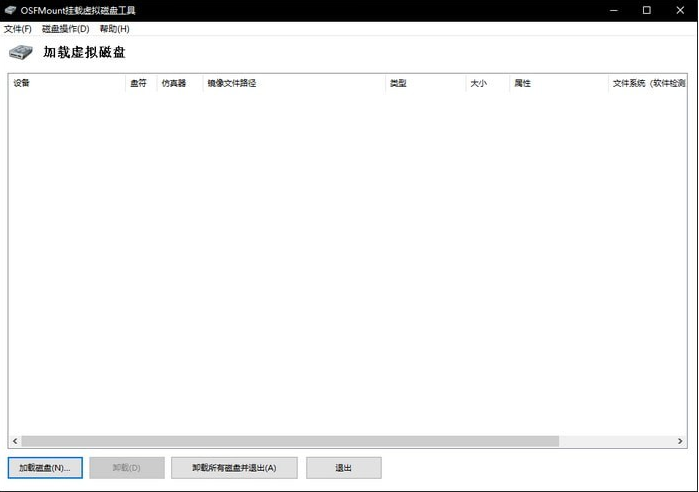The height and width of the screenshot is (492, 699).
Task: Click the 文件系统 column header
Action: pos(647,83)
